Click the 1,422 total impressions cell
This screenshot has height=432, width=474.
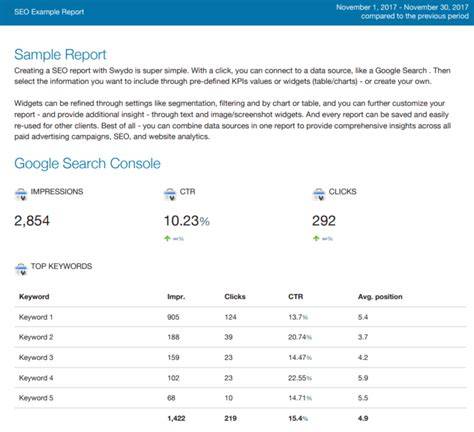point(176,418)
